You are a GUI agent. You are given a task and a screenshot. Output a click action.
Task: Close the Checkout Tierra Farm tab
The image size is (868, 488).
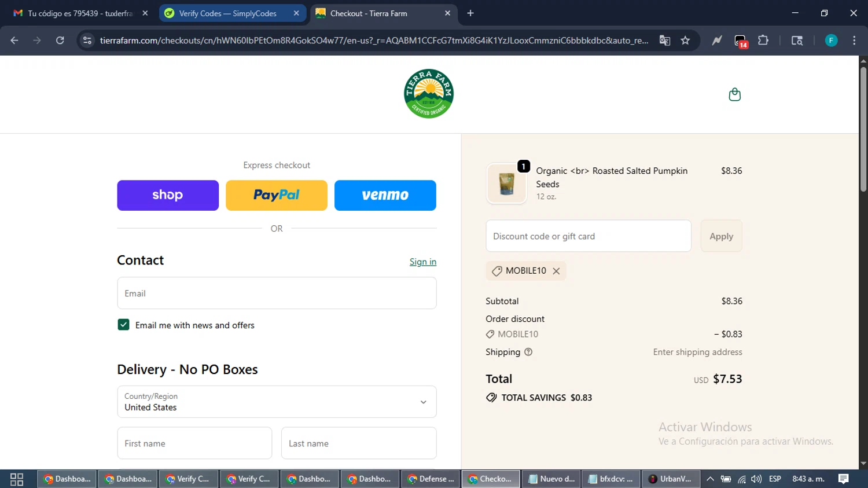coord(447,13)
